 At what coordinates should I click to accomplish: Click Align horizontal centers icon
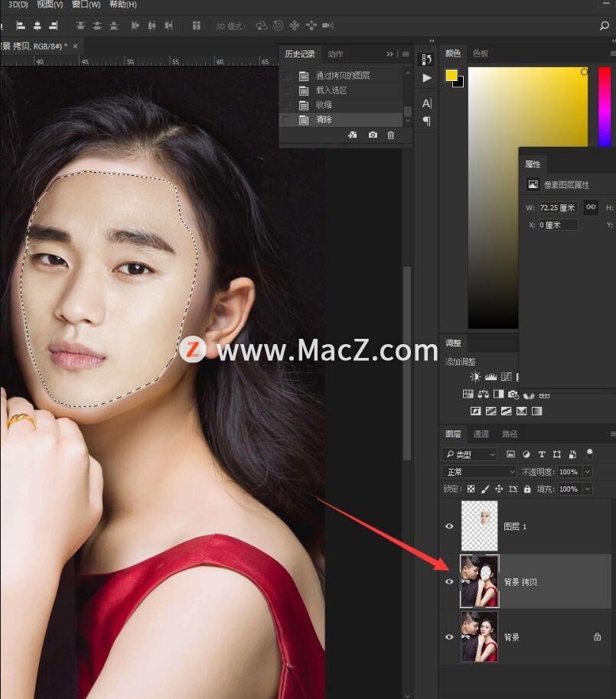pyautogui.click(x=37, y=26)
